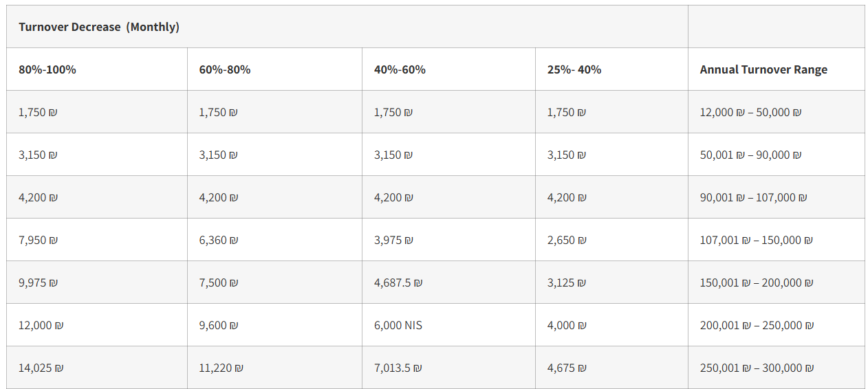Click the 40%-60% column header

point(400,69)
